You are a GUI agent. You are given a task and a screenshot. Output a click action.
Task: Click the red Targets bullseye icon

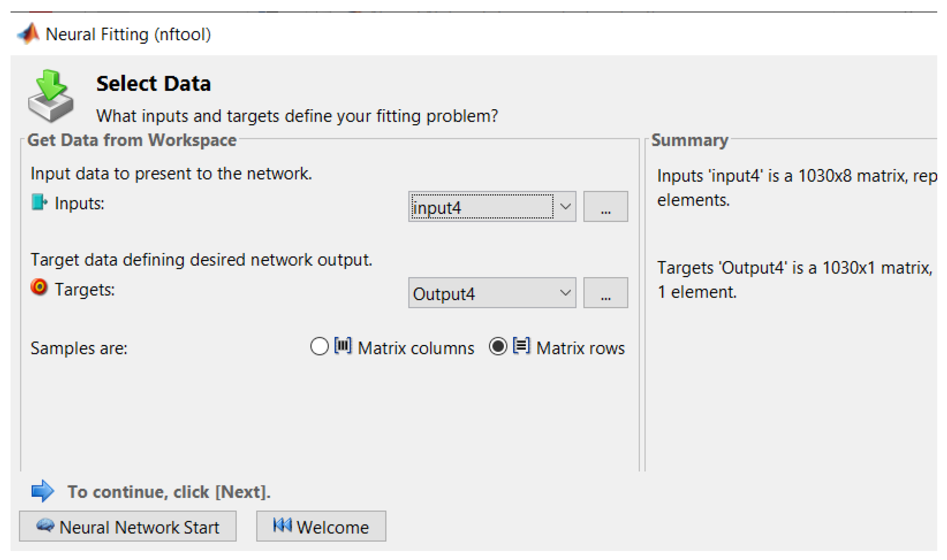[x=39, y=288]
